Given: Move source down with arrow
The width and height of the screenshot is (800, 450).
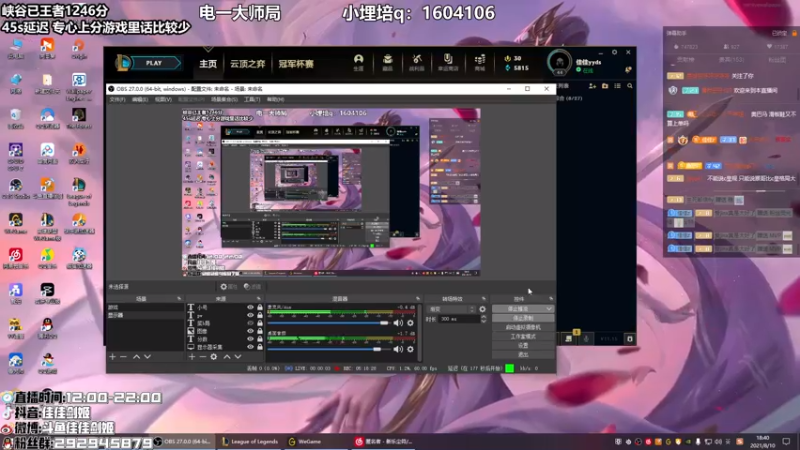Looking at the screenshot, I should click(238, 357).
